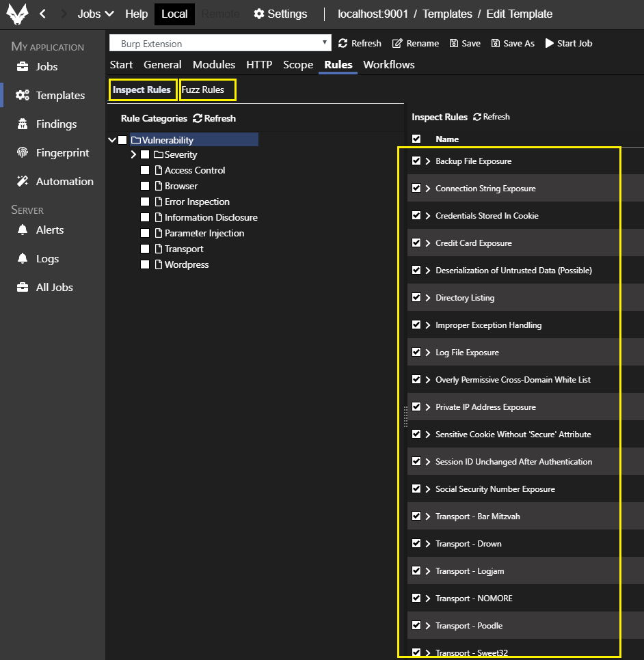This screenshot has height=660, width=644.
Task: Click the Save disk icon
Action: pos(454,43)
